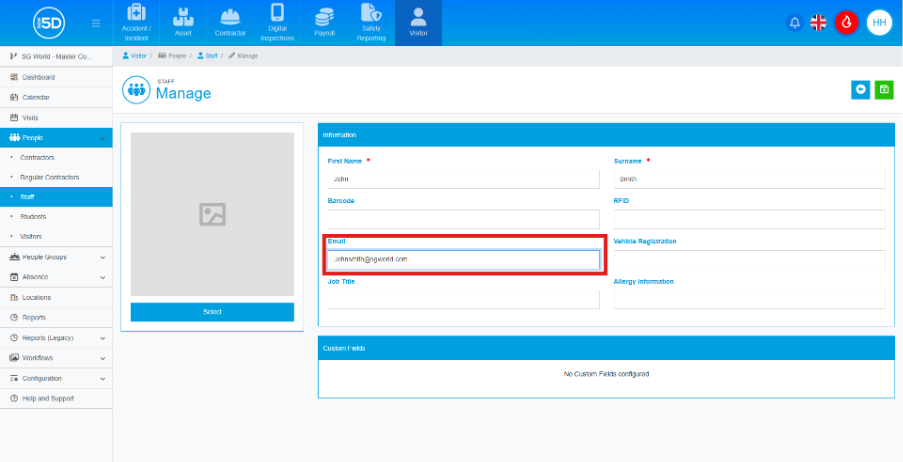This screenshot has height=462, width=903.
Task: Open Regular Contractors under People
Action: tap(56, 177)
